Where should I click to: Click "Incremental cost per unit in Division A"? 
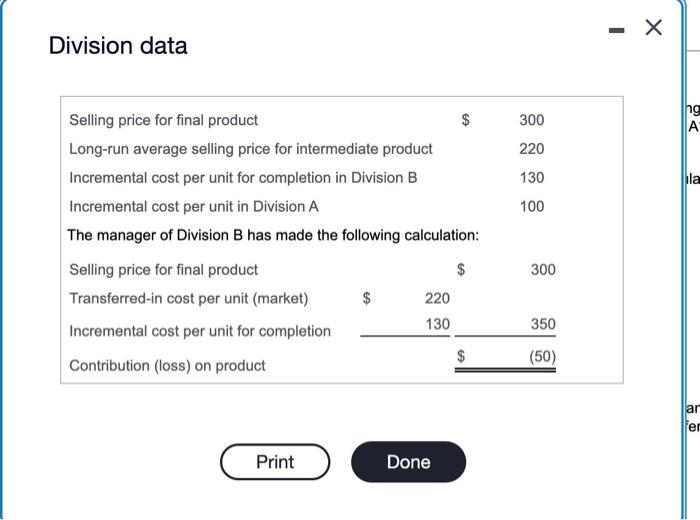194,206
